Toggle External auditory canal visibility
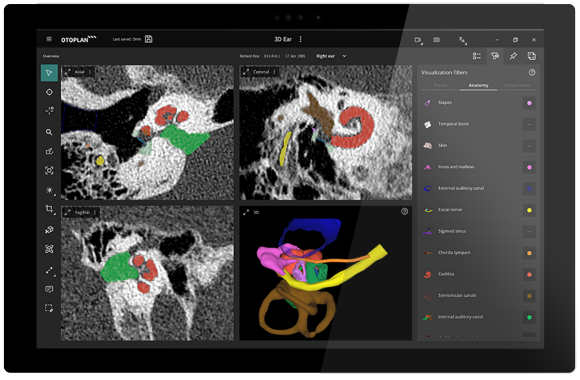This screenshot has height=380, width=580. tap(529, 189)
